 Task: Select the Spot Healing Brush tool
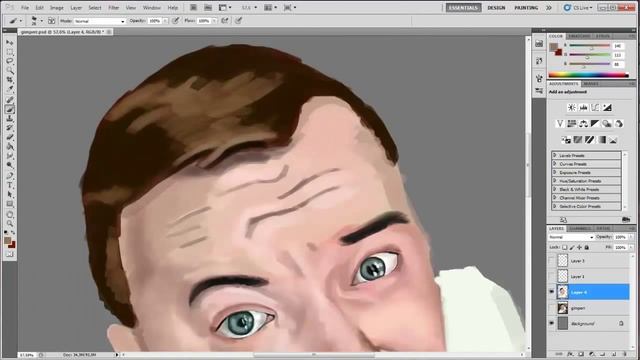pyautogui.click(x=10, y=100)
